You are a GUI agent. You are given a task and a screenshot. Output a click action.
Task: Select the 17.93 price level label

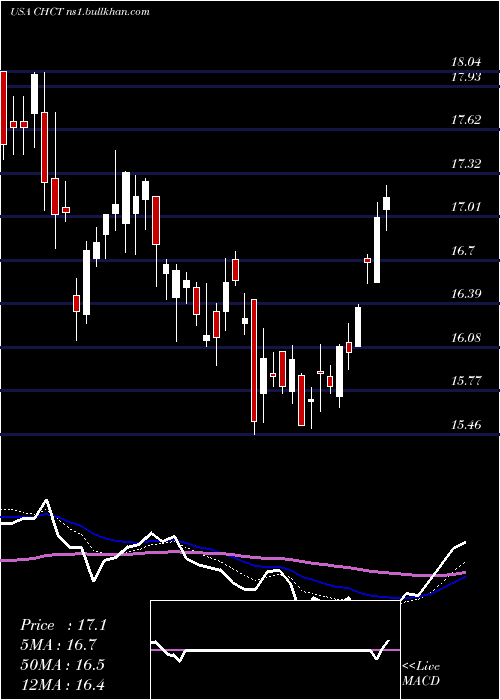(466, 77)
